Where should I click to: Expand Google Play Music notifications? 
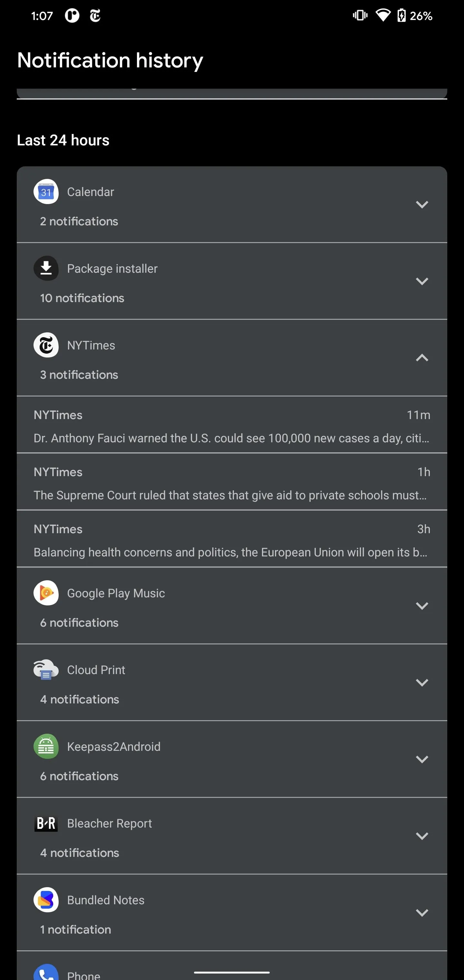[x=422, y=606]
